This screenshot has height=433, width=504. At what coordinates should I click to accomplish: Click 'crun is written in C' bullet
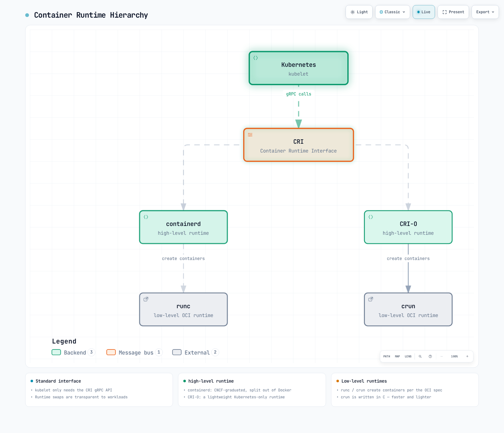pos(386,397)
